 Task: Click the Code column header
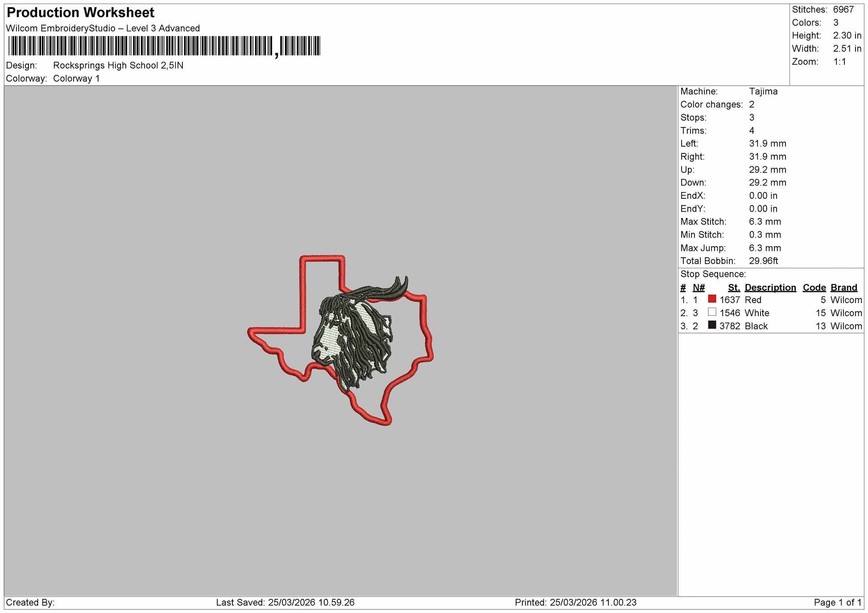point(814,288)
